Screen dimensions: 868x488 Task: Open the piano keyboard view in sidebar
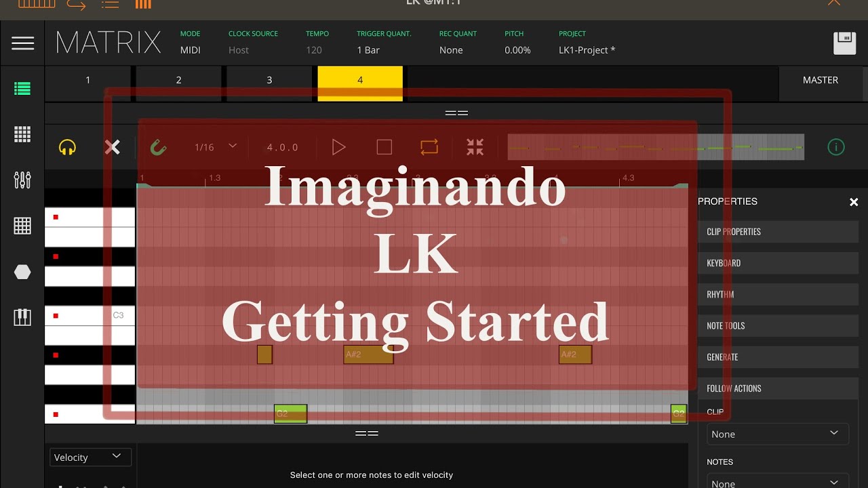pos(22,317)
